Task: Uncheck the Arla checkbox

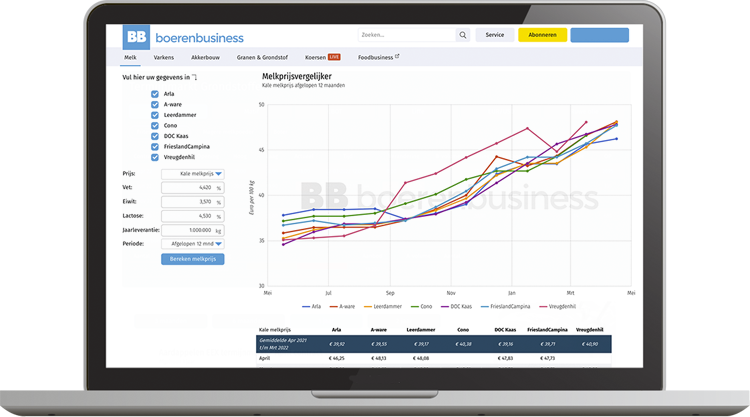Action: [155, 94]
